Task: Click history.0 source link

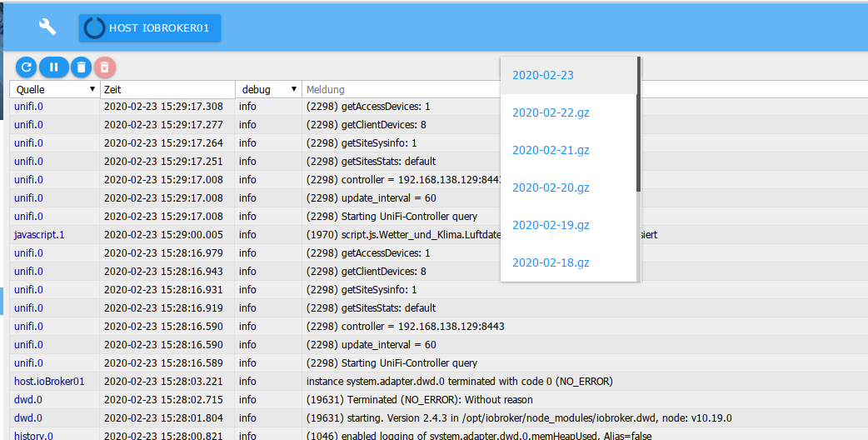Action: [x=33, y=436]
